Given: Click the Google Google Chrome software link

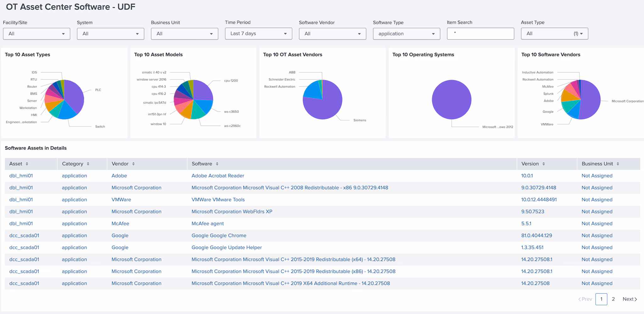Looking at the screenshot, I should 219,236.
